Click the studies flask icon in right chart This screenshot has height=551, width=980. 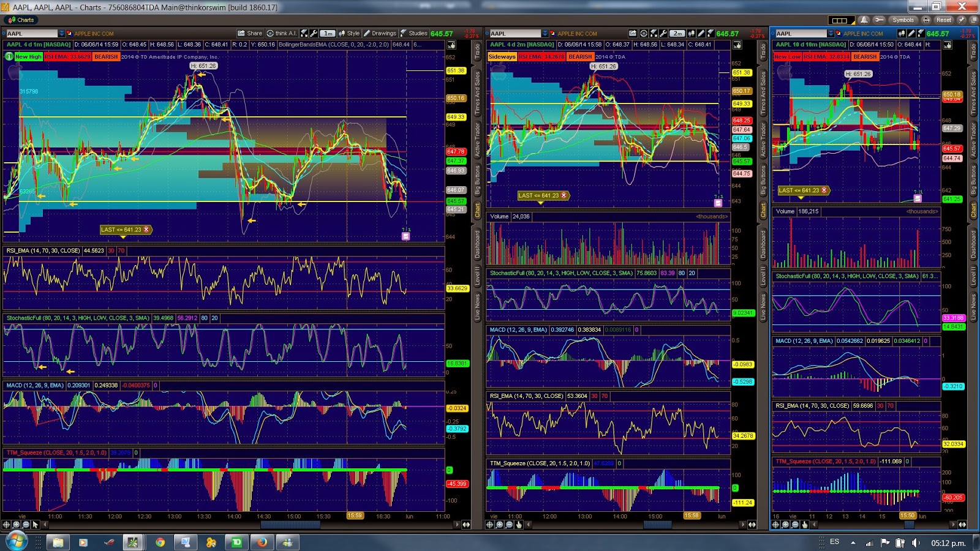point(921,33)
